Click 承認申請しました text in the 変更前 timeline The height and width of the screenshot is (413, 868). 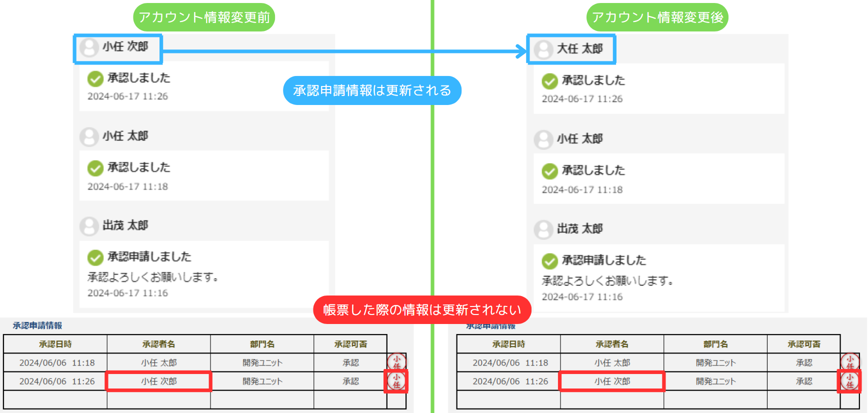pyautogui.click(x=149, y=257)
